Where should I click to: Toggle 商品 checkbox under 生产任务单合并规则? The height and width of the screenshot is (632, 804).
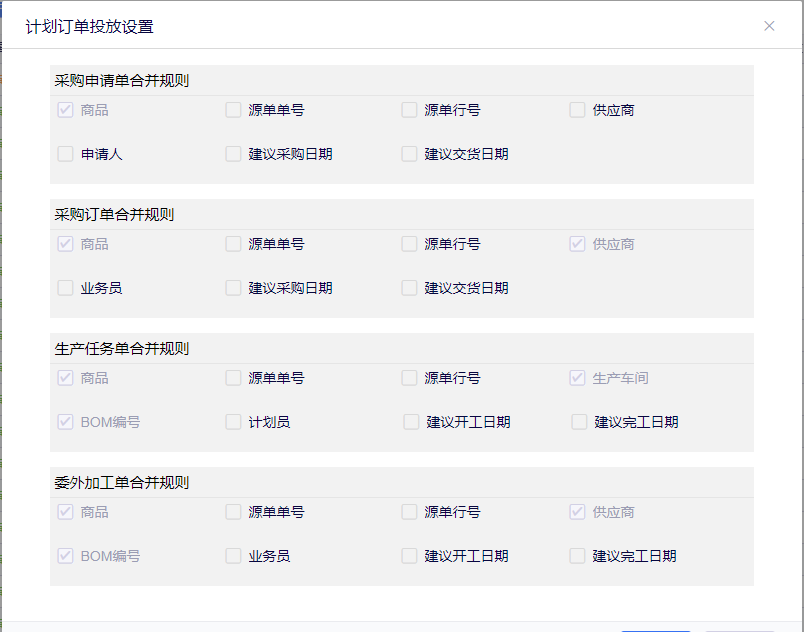tap(65, 378)
